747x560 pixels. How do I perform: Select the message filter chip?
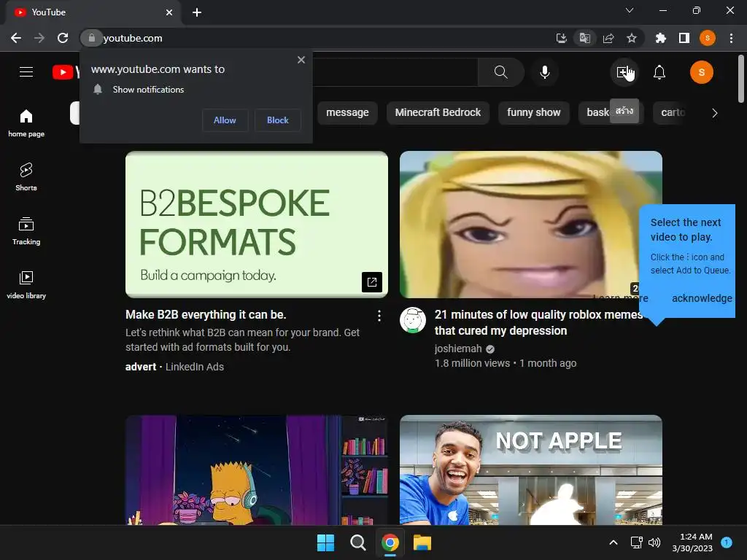(347, 113)
